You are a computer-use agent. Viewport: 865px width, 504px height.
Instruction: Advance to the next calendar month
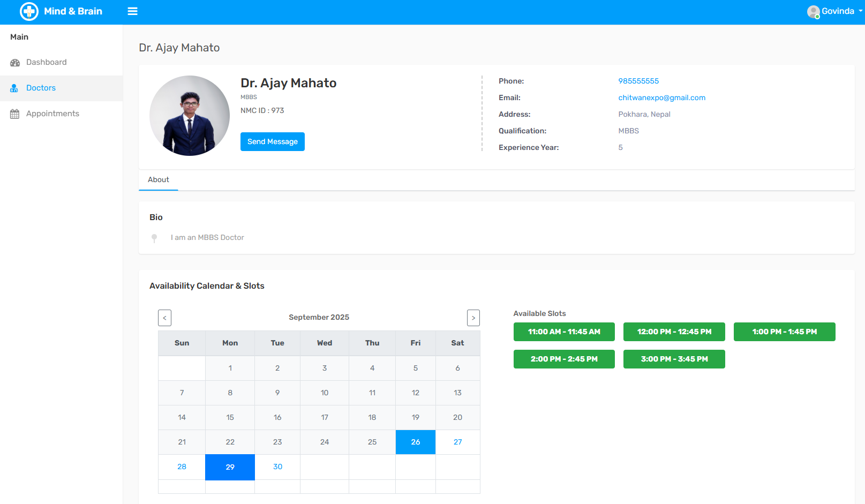tap(473, 318)
